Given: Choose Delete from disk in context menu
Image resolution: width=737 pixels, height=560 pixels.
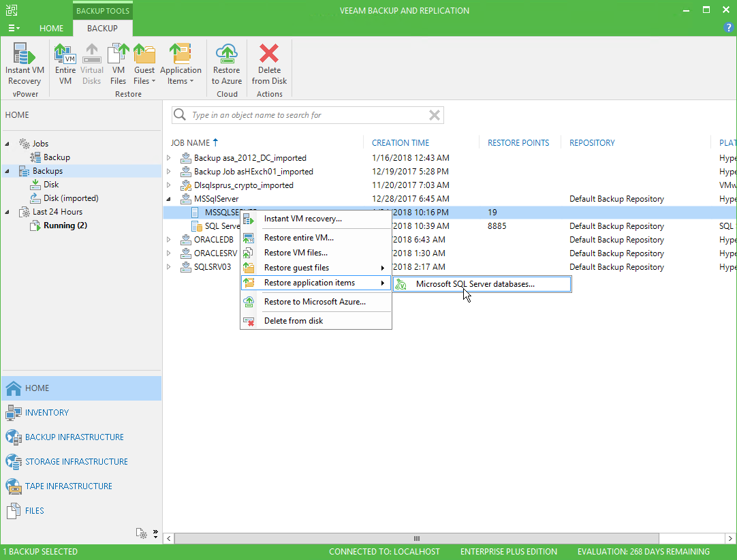Looking at the screenshot, I should point(316,321).
